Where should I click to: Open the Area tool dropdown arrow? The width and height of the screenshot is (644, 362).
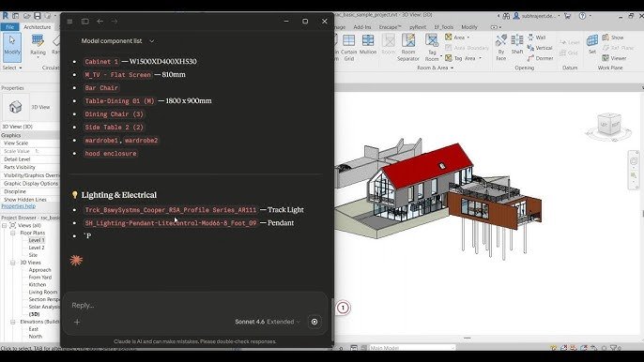[468, 38]
